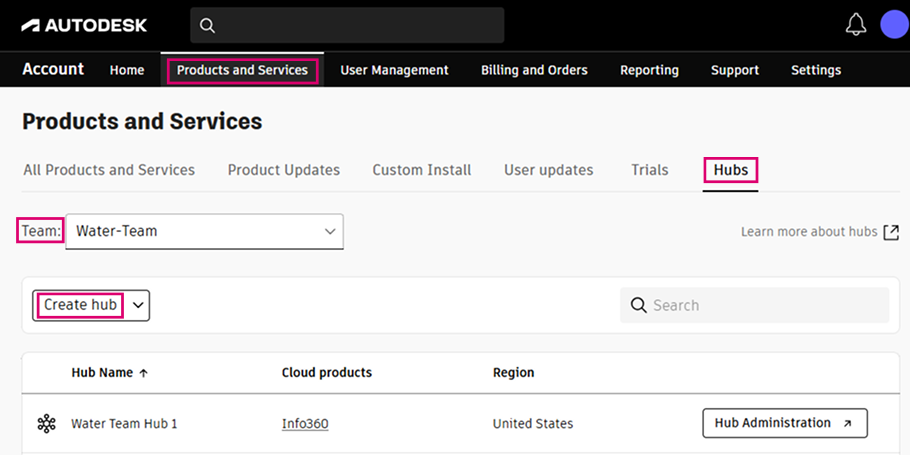The image size is (910, 455).
Task: Click the Autodesk logo
Action: [84, 25]
